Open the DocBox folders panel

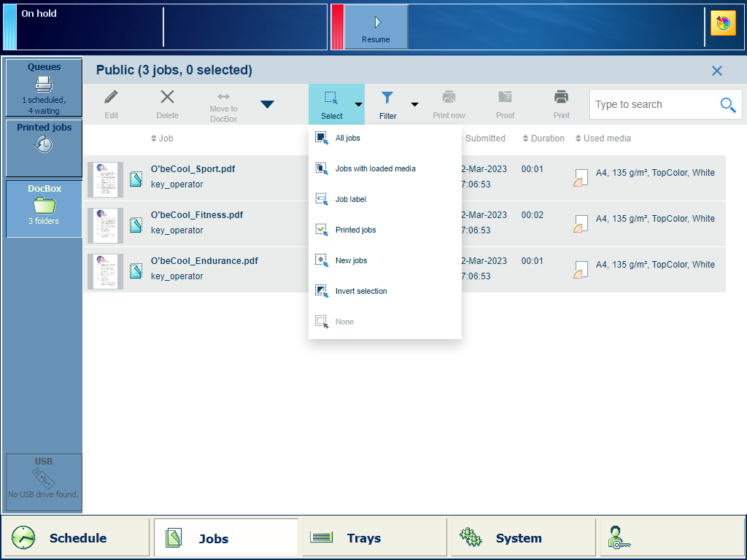tap(44, 209)
